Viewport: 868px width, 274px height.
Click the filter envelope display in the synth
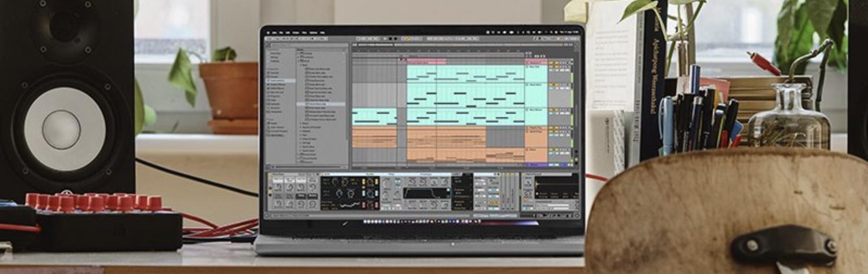425,193
